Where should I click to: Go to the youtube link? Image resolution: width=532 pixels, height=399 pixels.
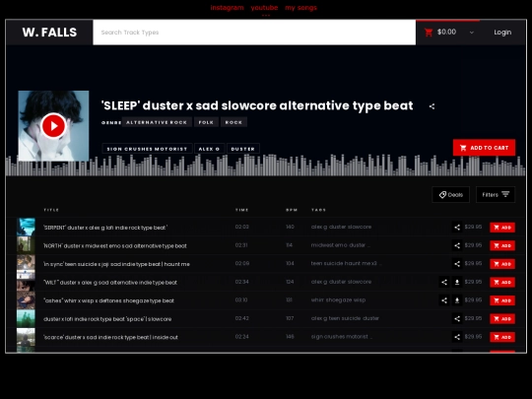click(x=264, y=8)
